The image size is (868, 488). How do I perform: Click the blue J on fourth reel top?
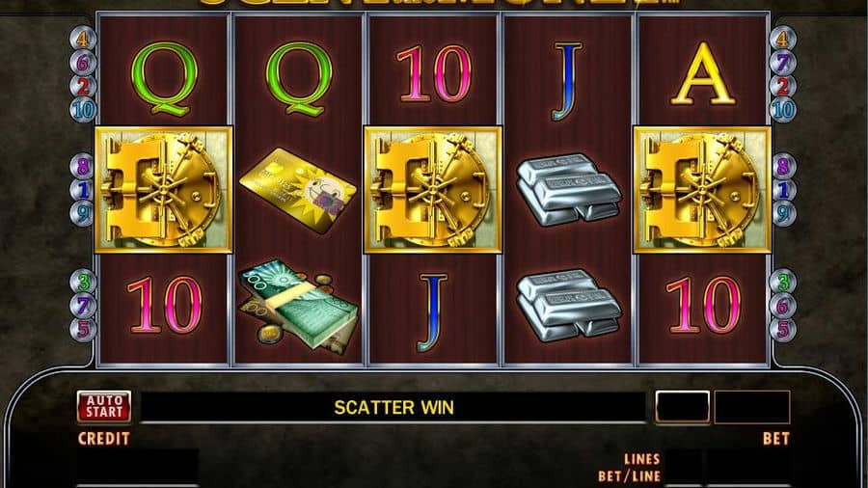pyautogui.click(x=567, y=81)
